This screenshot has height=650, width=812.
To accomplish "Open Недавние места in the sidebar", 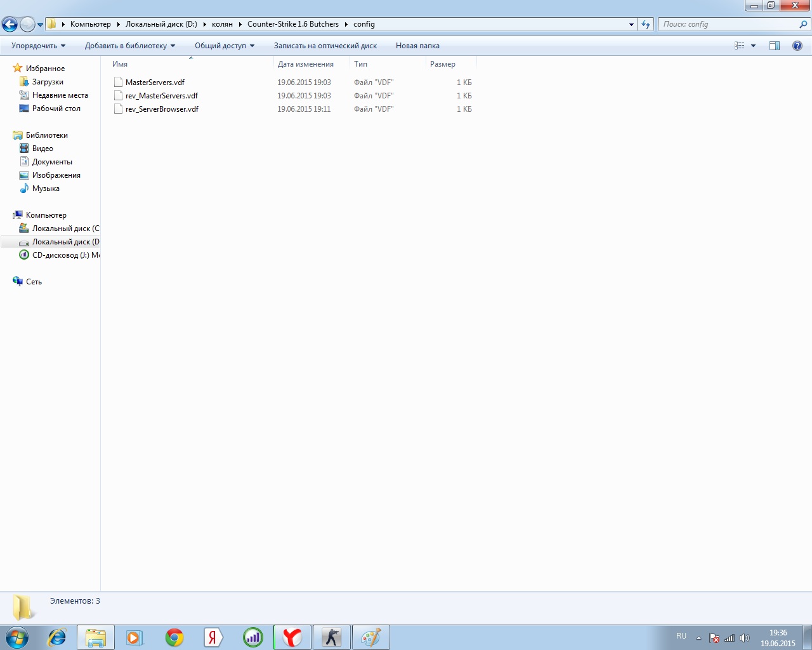I will tap(60, 95).
